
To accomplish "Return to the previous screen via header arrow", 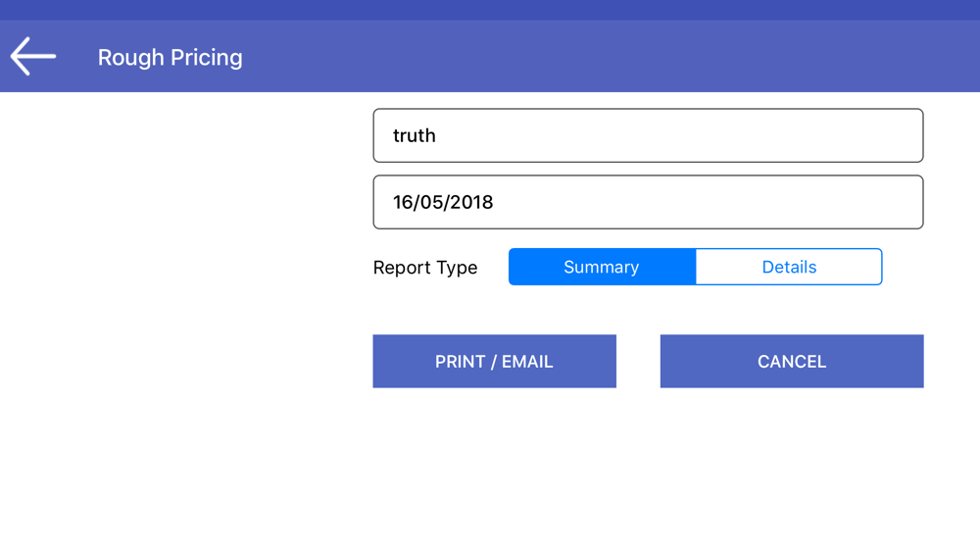I will (33, 56).
